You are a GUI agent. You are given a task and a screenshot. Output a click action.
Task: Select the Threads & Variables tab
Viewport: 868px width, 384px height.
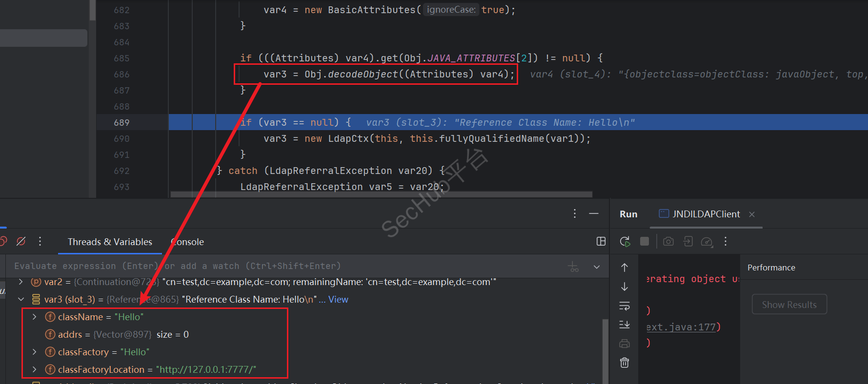click(110, 242)
